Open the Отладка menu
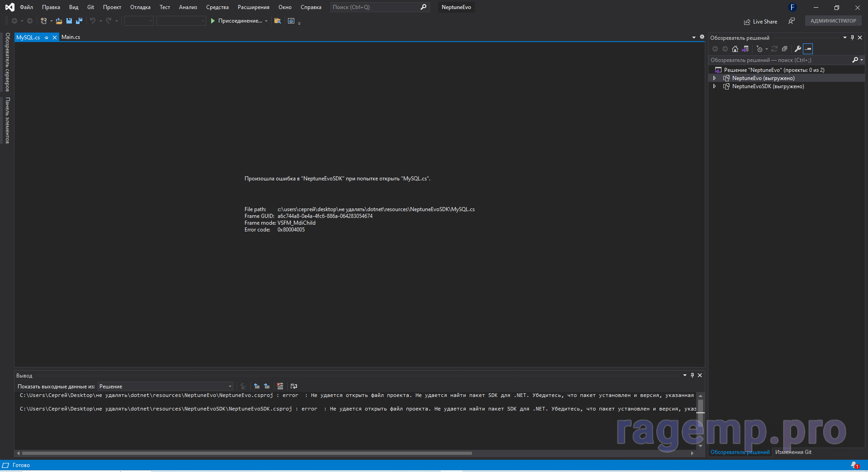This screenshot has width=868, height=472. pyautogui.click(x=140, y=7)
